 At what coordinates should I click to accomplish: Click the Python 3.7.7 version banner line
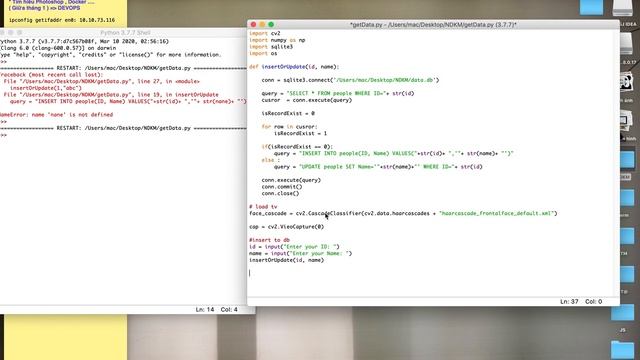[84, 41]
